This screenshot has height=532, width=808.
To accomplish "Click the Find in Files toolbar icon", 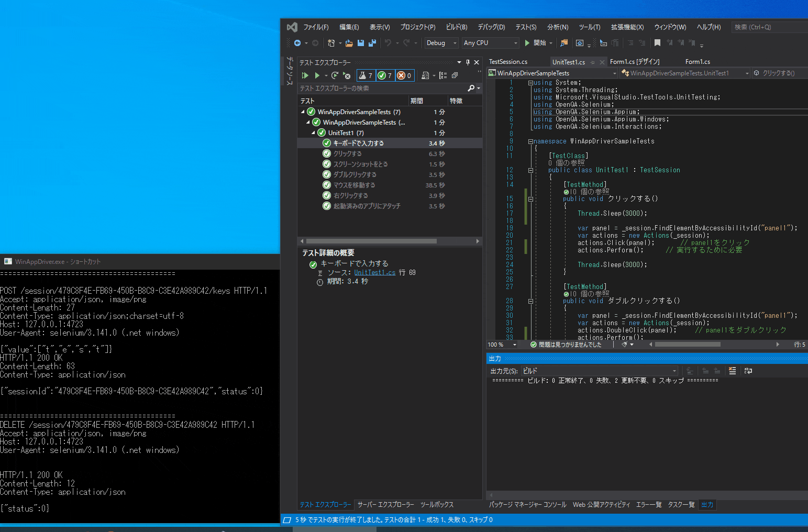I will coord(564,43).
